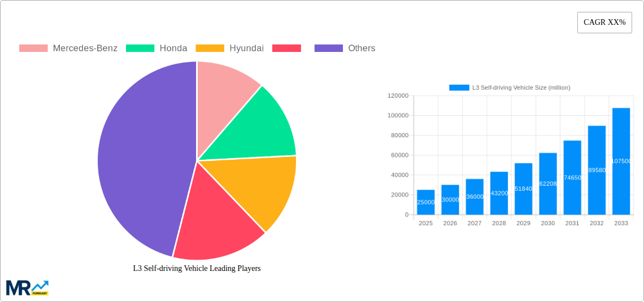The image size is (644, 302).
Task: Click the 2027 bar labeled 36000
Action: (x=475, y=197)
